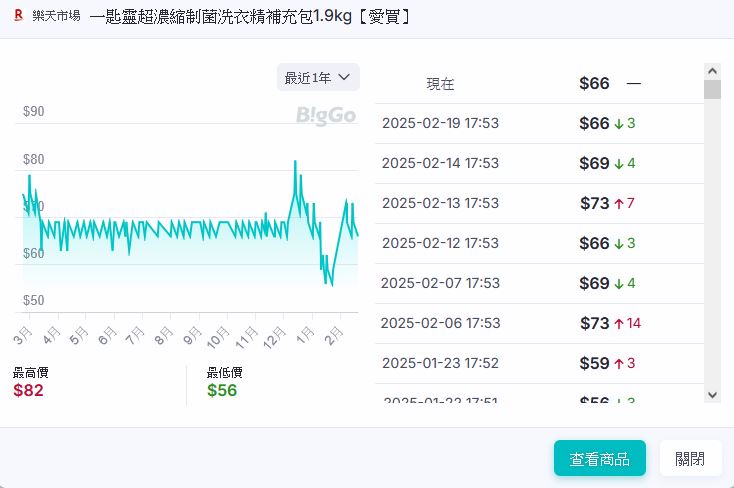Click the BigGo watermark logo on chart
The image size is (734, 488).
[x=326, y=116]
